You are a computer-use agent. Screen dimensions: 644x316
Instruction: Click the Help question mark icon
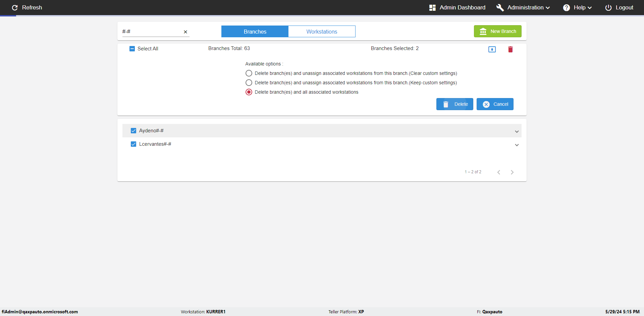coord(566,7)
